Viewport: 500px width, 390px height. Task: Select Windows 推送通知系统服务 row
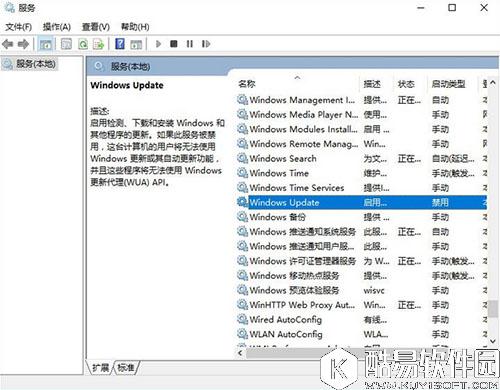pos(362,232)
